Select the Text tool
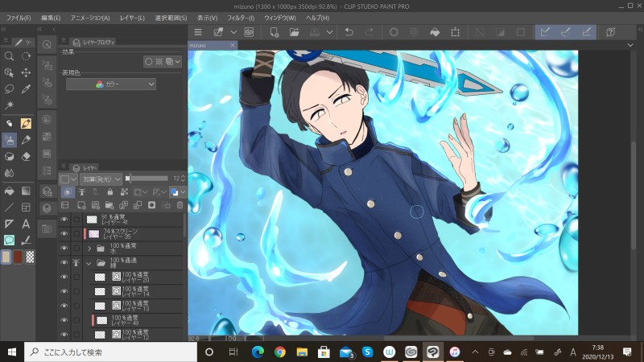The width and height of the screenshot is (644, 362). point(26,224)
